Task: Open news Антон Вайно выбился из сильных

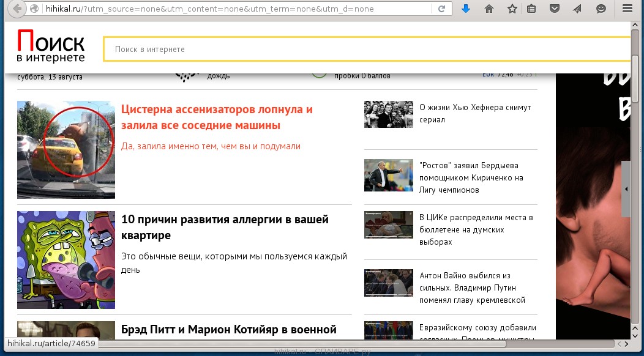Action: point(473,288)
